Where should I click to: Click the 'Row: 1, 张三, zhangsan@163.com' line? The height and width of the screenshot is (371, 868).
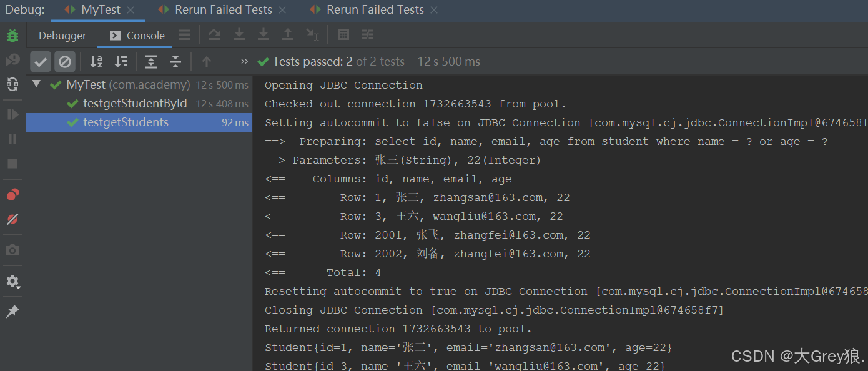click(x=417, y=198)
